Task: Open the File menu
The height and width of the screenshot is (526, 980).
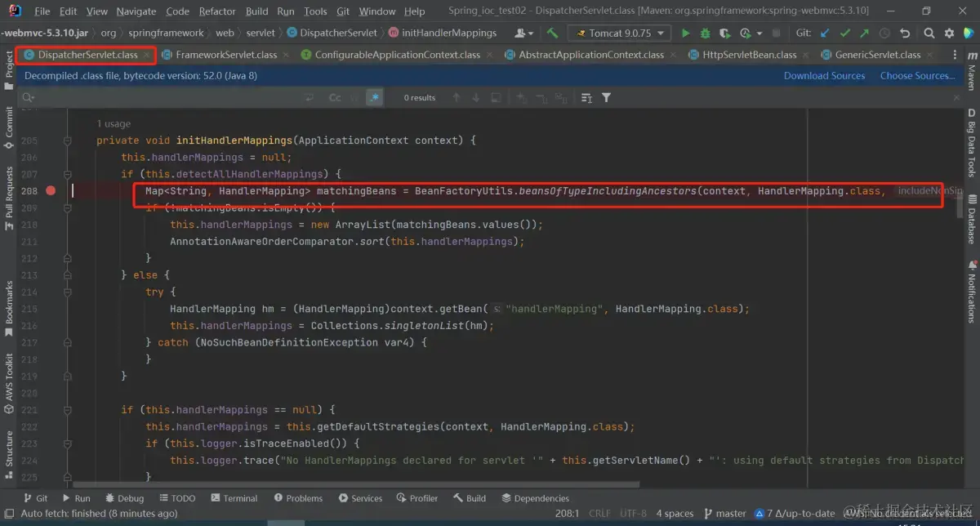Action: point(42,11)
